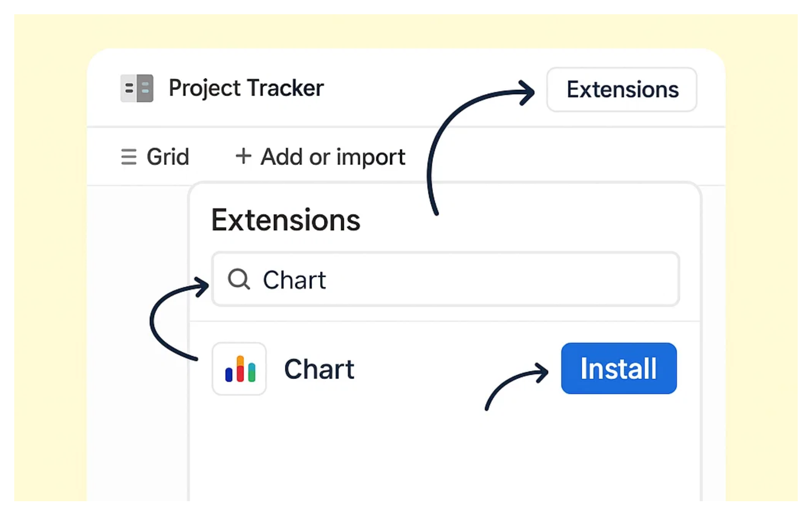Click the green bar in the Chart logo

coord(252,376)
